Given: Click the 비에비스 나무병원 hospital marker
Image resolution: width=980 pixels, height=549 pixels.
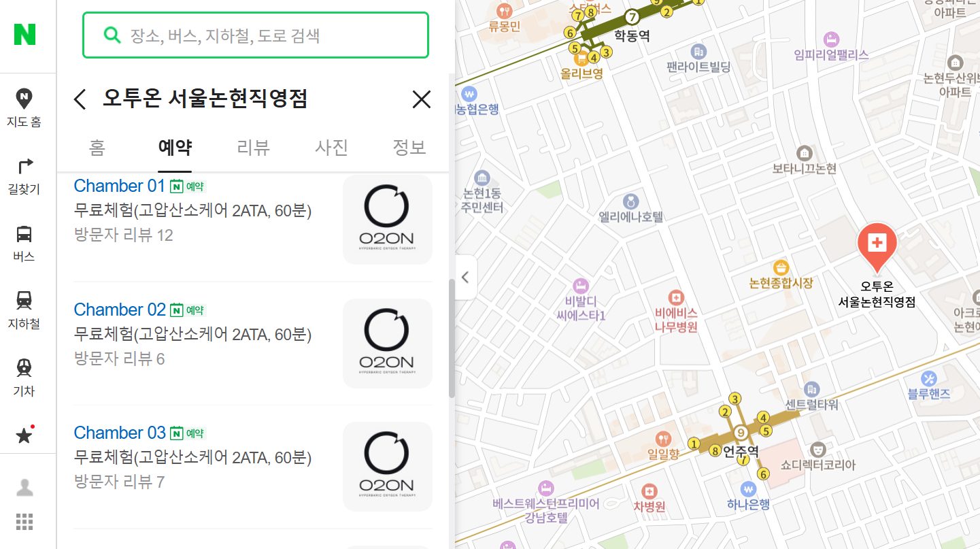Looking at the screenshot, I should coord(676,297).
